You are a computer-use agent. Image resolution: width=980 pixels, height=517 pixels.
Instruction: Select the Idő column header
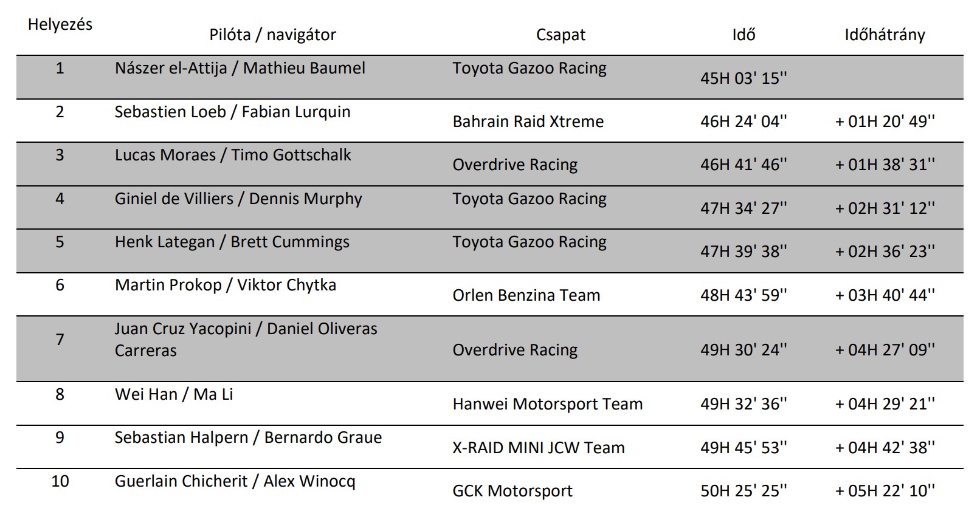pyautogui.click(x=744, y=35)
